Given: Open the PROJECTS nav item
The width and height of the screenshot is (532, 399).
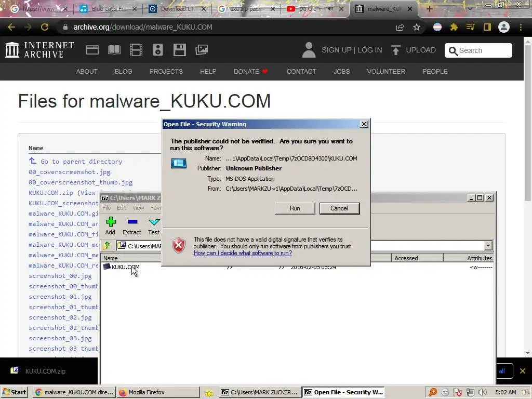Looking at the screenshot, I should click(x=166, y=72).
